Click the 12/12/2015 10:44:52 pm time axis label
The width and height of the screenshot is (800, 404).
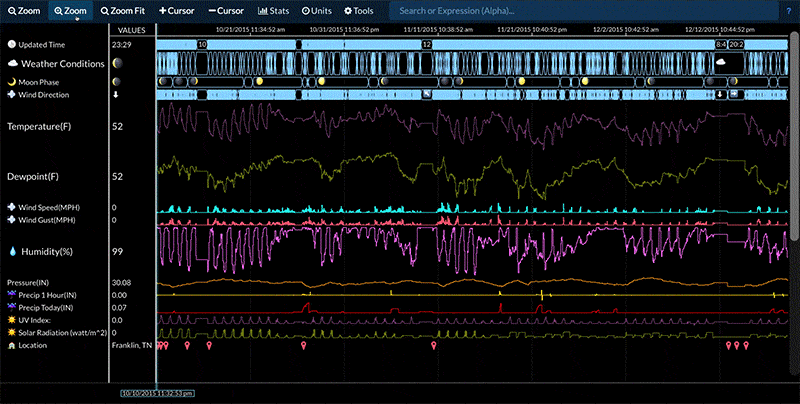tap(719, 30)
